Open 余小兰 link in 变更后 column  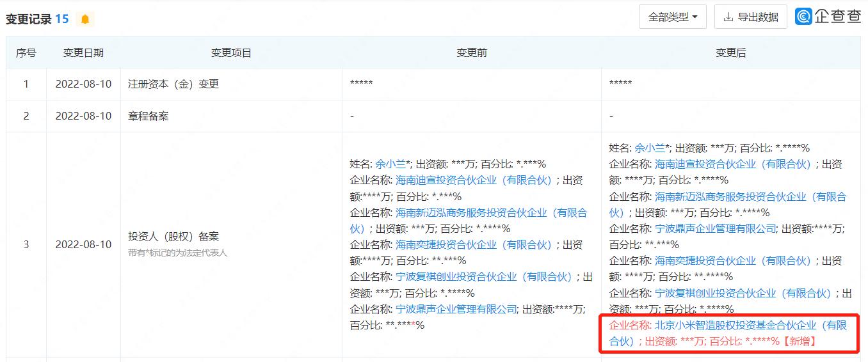click(650, 148)
